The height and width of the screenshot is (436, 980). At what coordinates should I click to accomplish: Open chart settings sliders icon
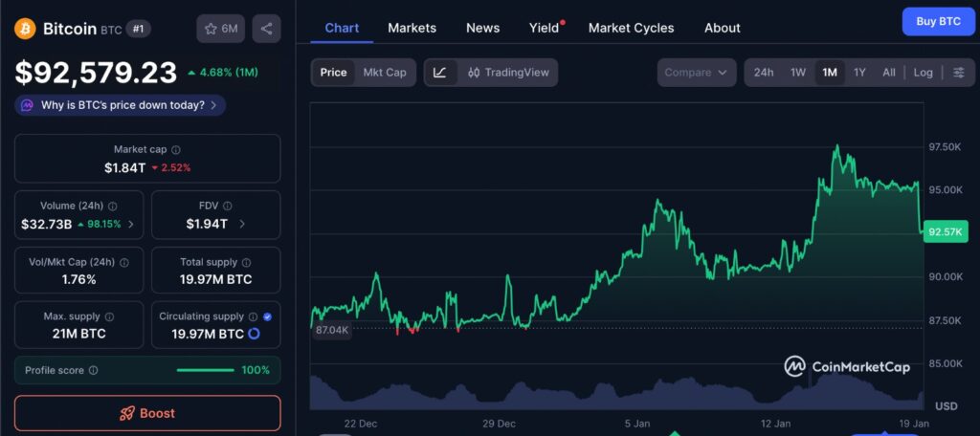[959, 73]
